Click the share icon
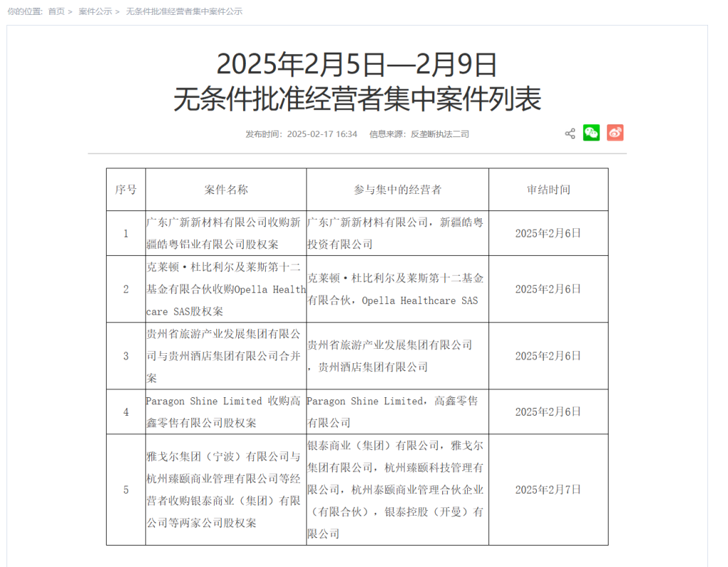Screen dimensions: 728x567 coord(569,134)
